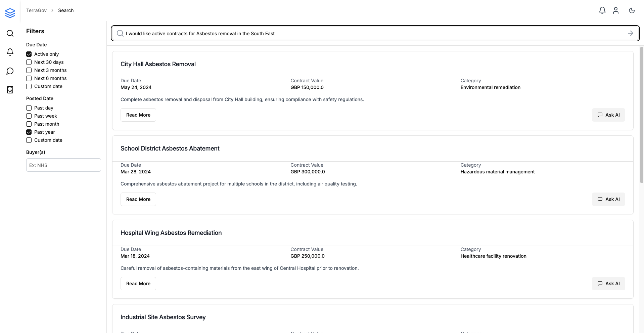The width and height of the screenshot is (644, 333).
Task: Click the GBP 300,000.0 contract value
Action: (x=308, y=172)
